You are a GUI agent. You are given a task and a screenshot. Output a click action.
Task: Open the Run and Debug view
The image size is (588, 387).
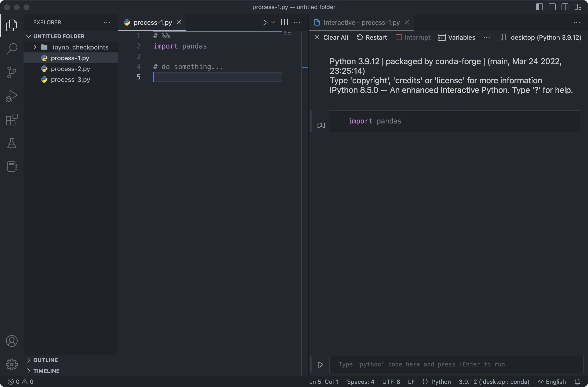[12, 96]
